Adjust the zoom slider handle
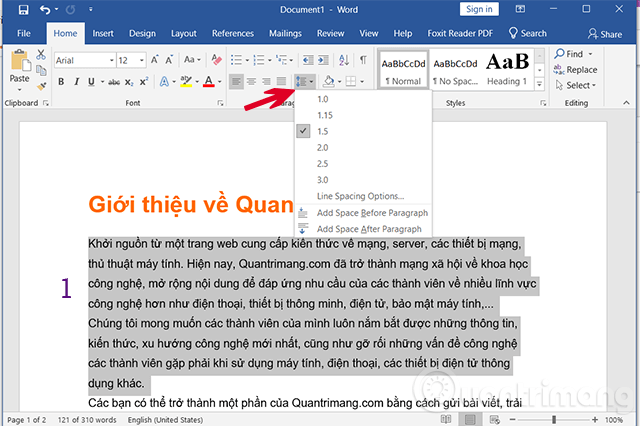 click(554, 419)
